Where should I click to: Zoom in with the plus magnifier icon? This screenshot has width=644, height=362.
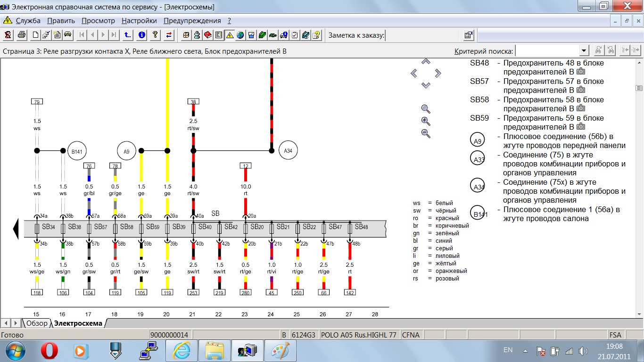(426, 121)
